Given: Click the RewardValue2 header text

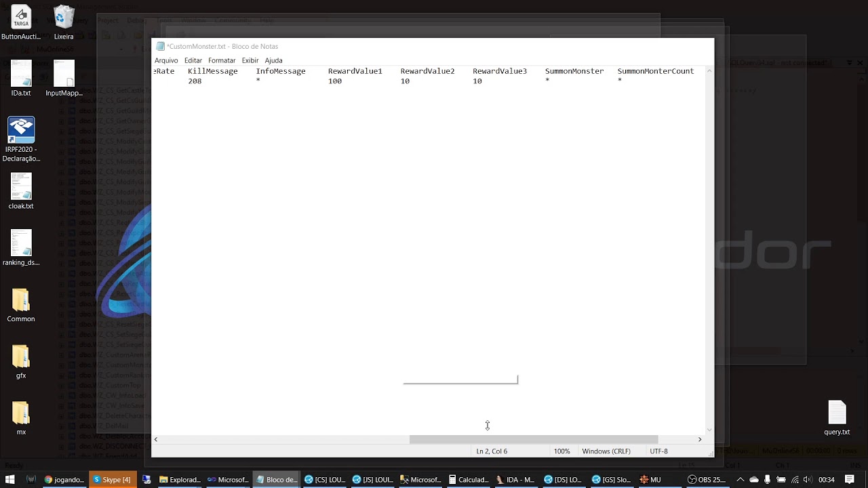Looking at the screenshot, I should pos(427,71).
